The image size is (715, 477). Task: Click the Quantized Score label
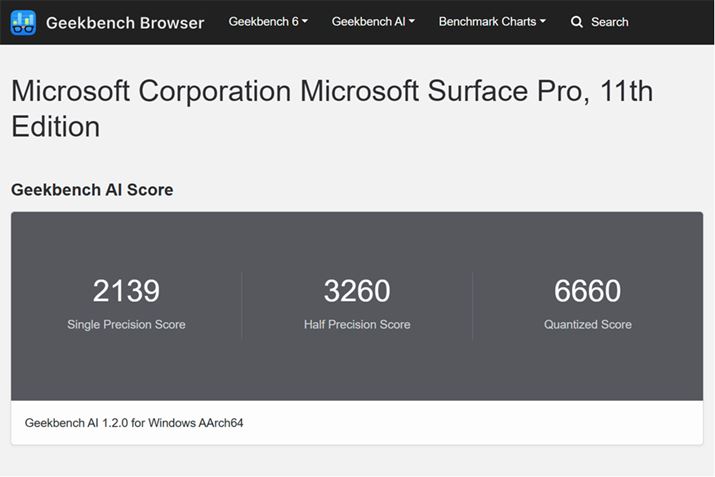click(x=588, y=324)
